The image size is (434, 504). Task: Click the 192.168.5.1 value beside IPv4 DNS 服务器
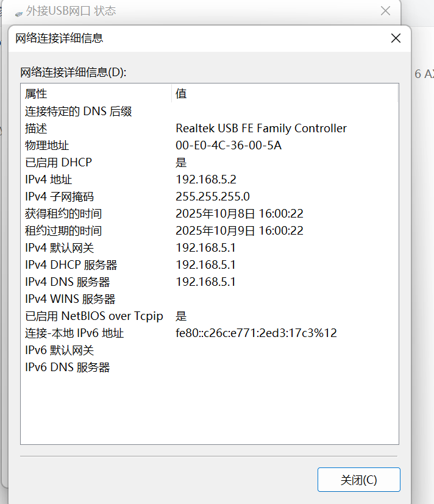[x=206, y=282]
